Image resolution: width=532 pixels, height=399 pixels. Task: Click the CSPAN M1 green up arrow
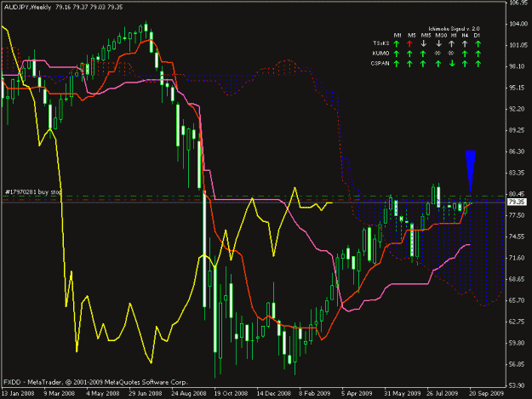(x=396, y=64)
